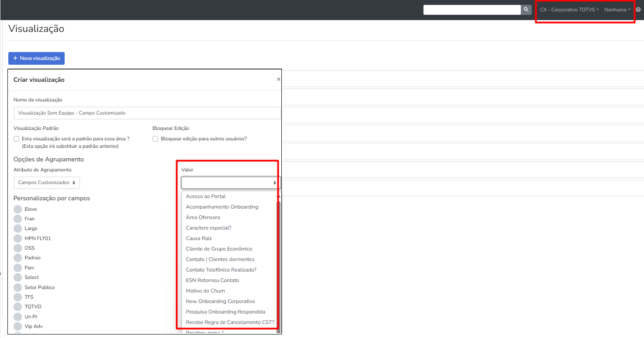The image size is (644, 338).
Task: Toggle the Fran field option
Action: coord(17,219)
